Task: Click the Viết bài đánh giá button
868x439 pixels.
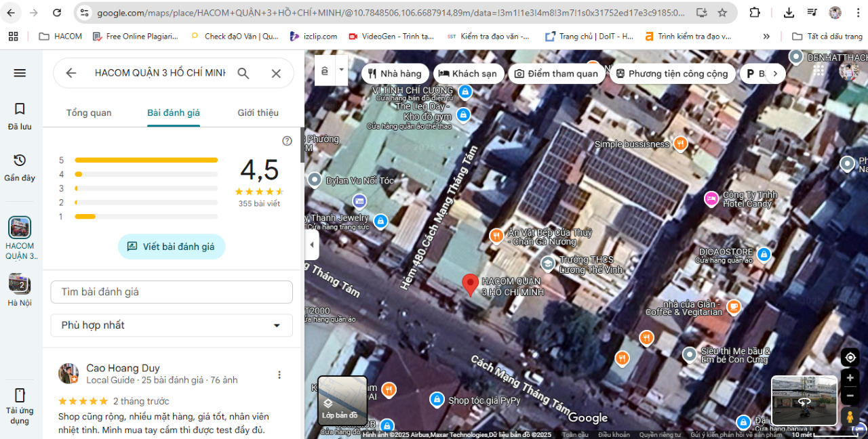Action: tap(172, 247)
